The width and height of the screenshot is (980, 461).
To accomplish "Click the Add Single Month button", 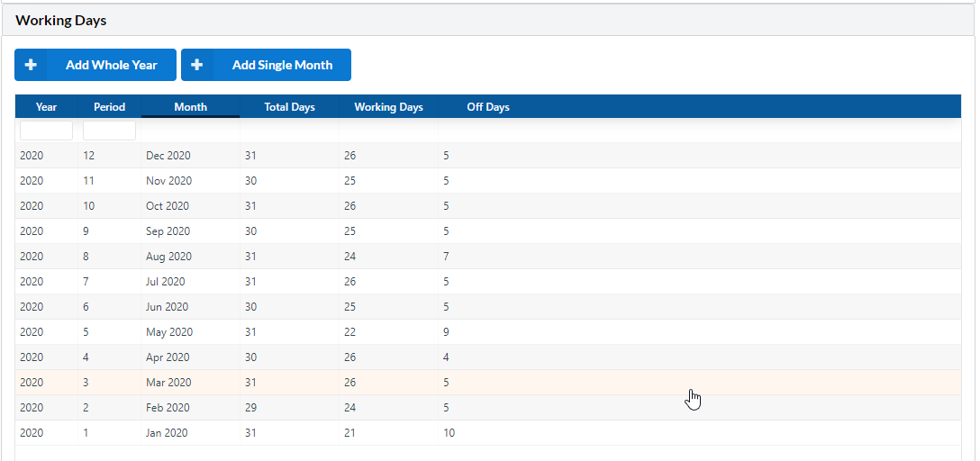I will click(267, 65).
